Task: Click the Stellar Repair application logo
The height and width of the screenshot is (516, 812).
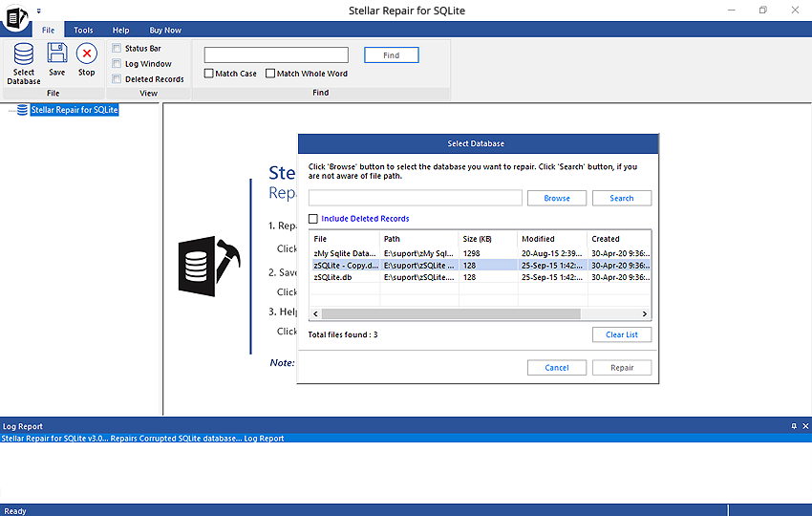Action: click(16, 17)
